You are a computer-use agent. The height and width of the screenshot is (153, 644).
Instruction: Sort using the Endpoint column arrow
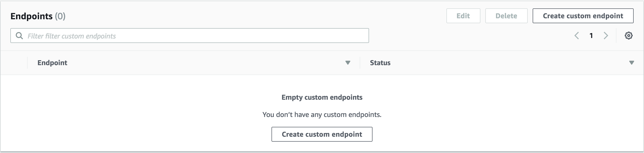pyautogui.click(x=348, y=63)
